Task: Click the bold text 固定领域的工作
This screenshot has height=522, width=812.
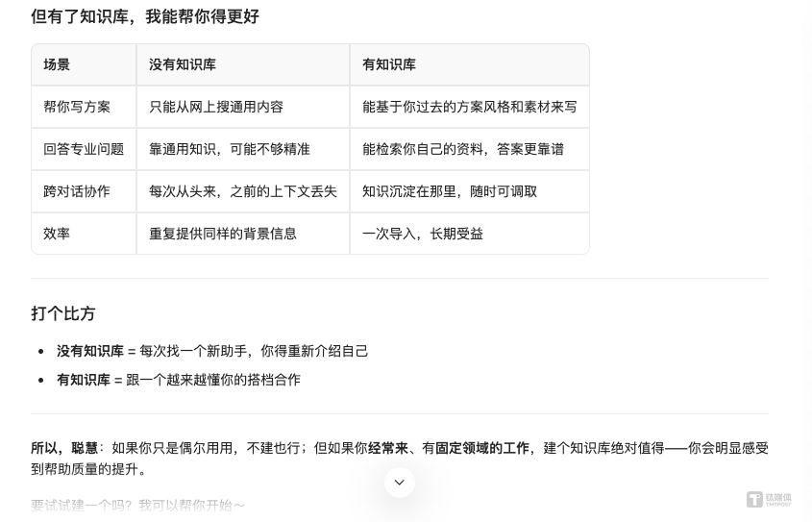Action: pyautogui.click(x=482, y=448)
